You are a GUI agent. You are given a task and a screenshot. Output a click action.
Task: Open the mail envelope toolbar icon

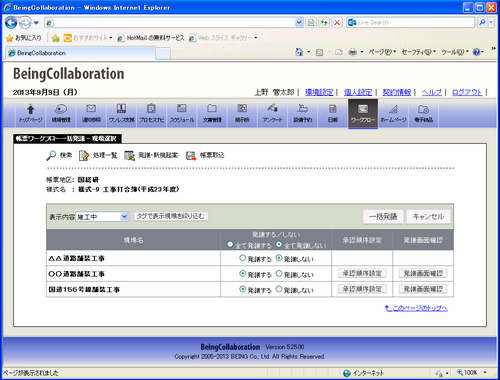[x=91, y=113]
